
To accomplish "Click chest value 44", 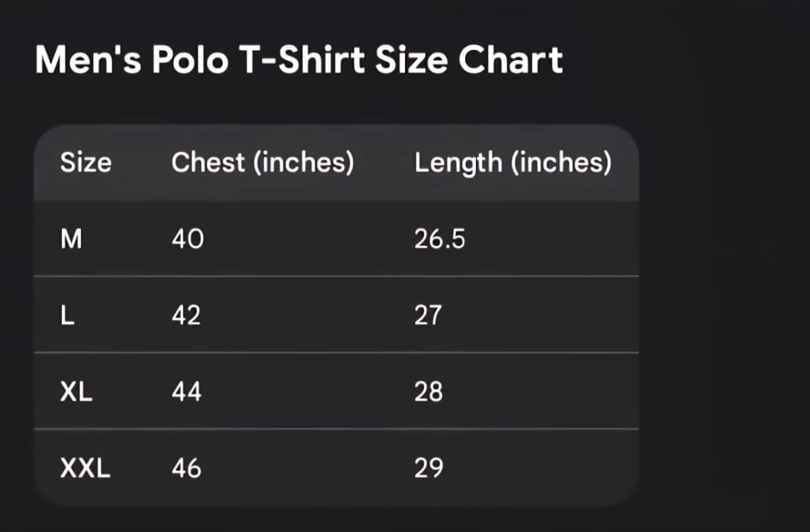I will tap(186, 392).
